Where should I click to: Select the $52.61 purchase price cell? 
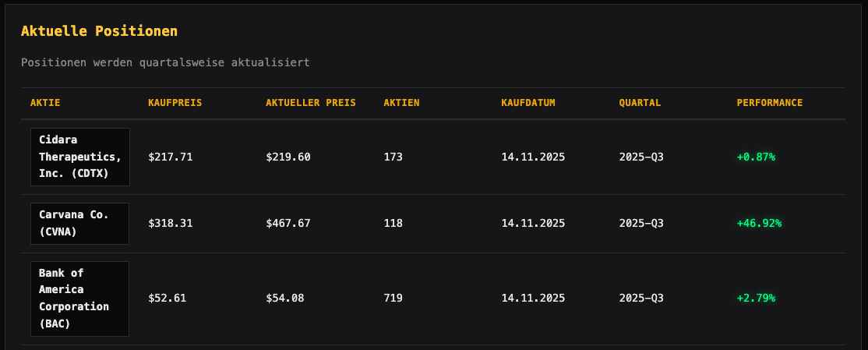167,298
